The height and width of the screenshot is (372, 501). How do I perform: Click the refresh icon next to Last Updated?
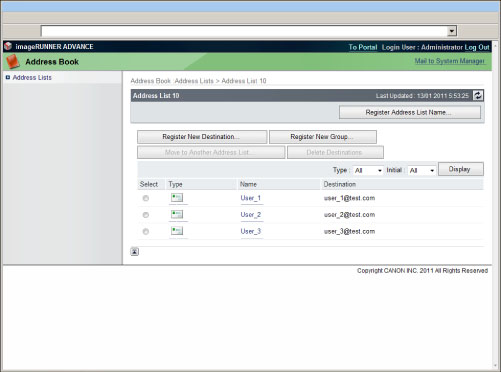coord(478,95)
